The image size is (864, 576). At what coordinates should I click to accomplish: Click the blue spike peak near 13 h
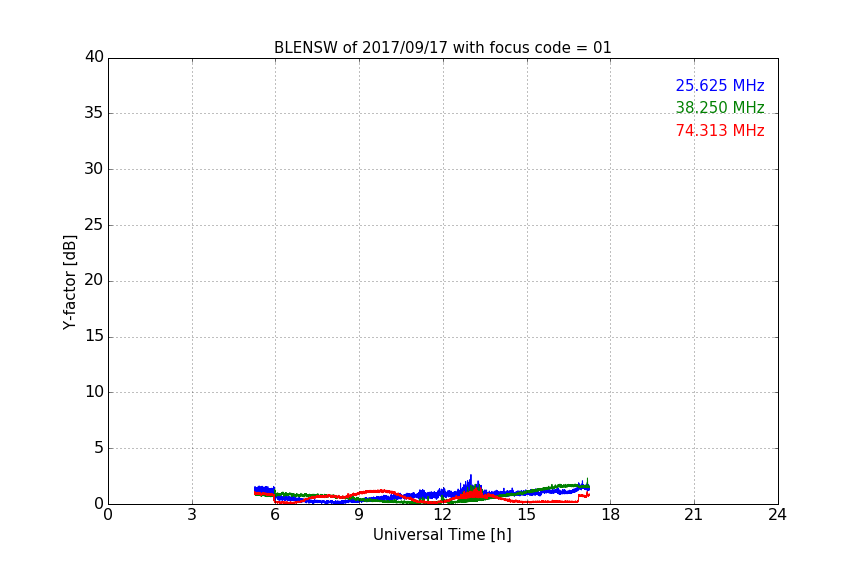click(x=471, y=476)
